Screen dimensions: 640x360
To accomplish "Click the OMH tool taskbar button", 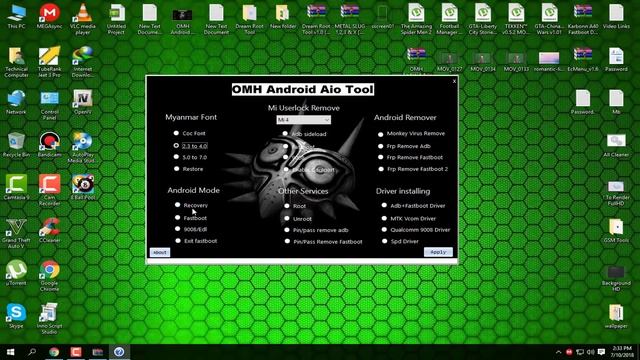I will [x=119, y=352].
